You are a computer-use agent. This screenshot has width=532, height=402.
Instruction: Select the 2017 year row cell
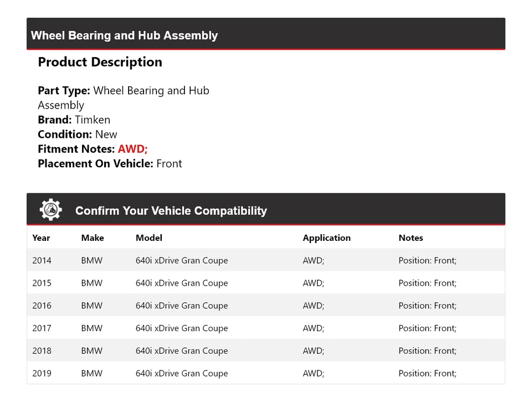[x=42, y=328]
